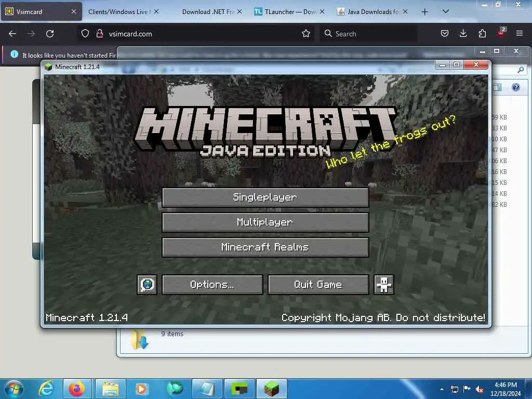Maximize the Minecraft 1.21.4 window
Viewport: 532px width, 399px height.
click(x=457, y=65)
